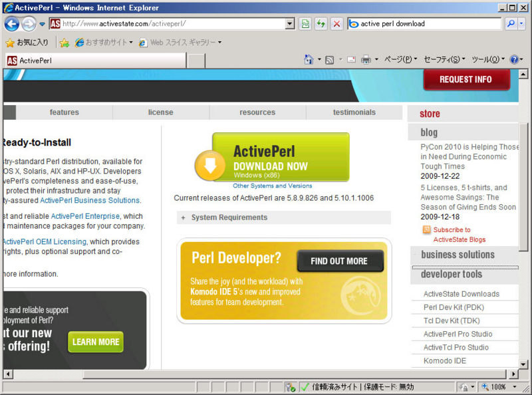Open ActivePerl OEM Licensing link

45,242
